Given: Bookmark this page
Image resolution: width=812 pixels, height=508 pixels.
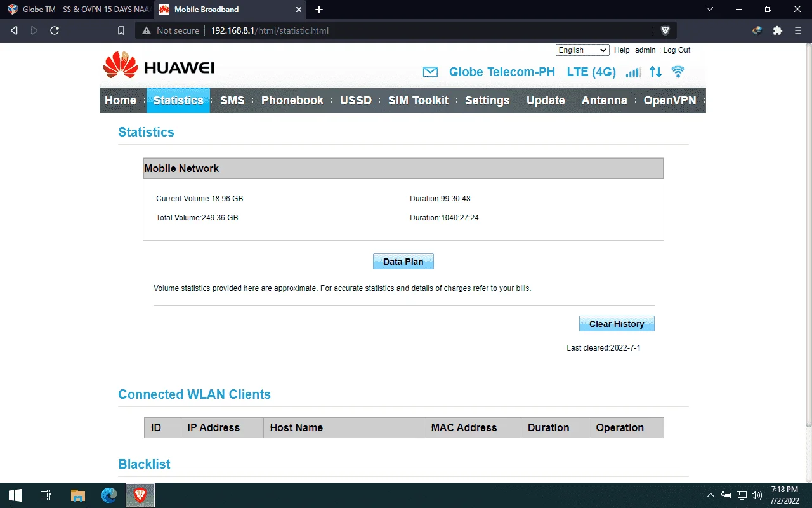Looking at the screenshot, I should pyautogui.click(x=121, y=30).
